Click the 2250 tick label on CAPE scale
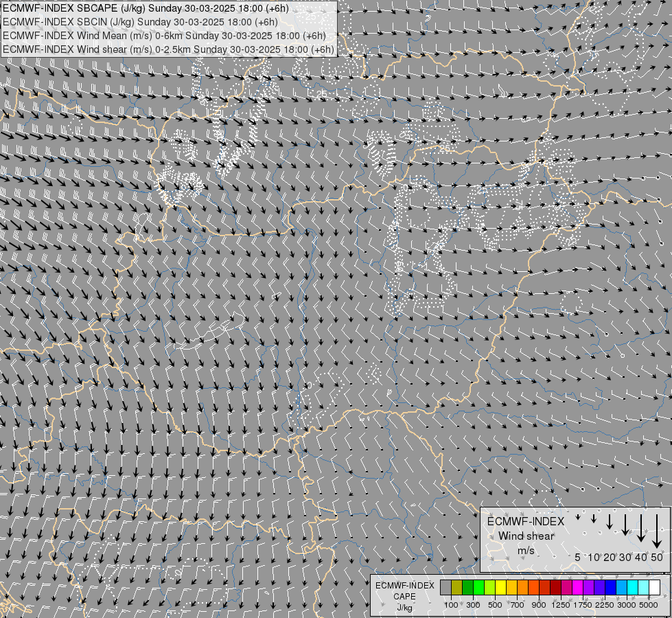 (604, 605)
